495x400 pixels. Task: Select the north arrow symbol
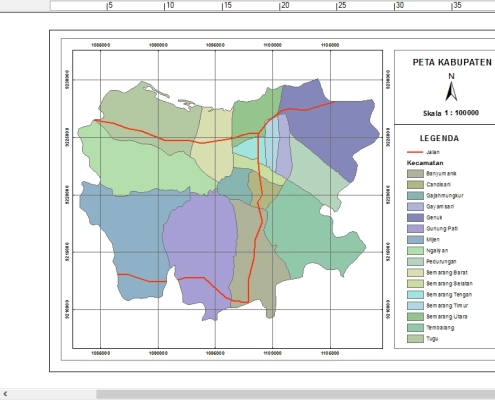point(451,88)
